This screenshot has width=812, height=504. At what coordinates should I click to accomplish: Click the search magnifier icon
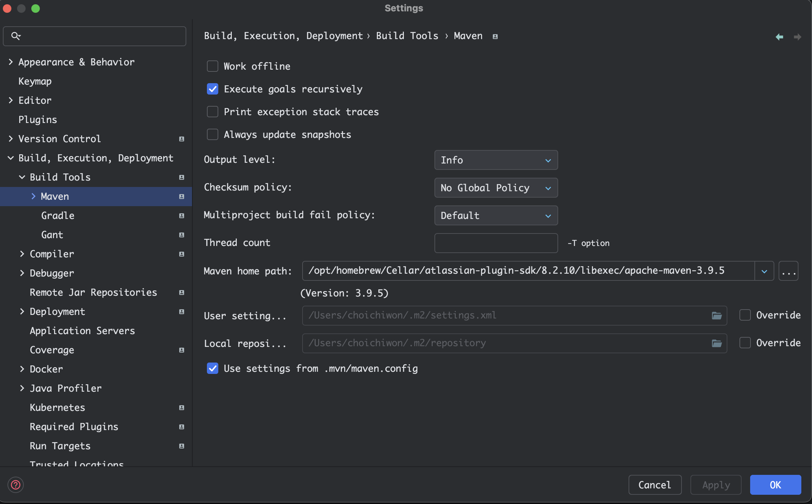click(16, 36)
